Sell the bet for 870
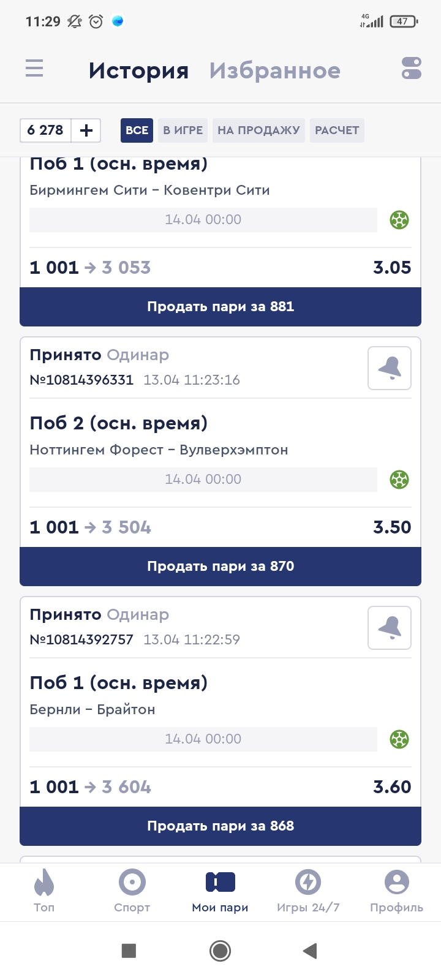The image size is (441, 980). (221, 566)
